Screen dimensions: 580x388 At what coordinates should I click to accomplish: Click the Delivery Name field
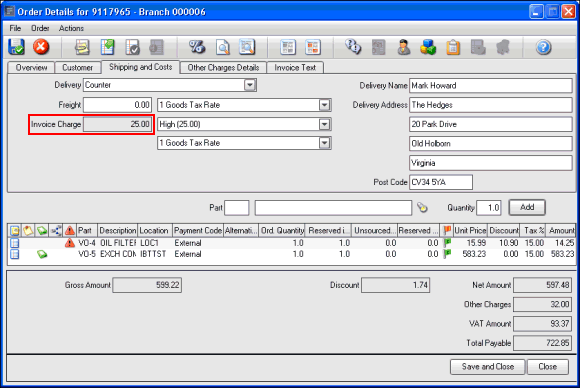point(490,85)
